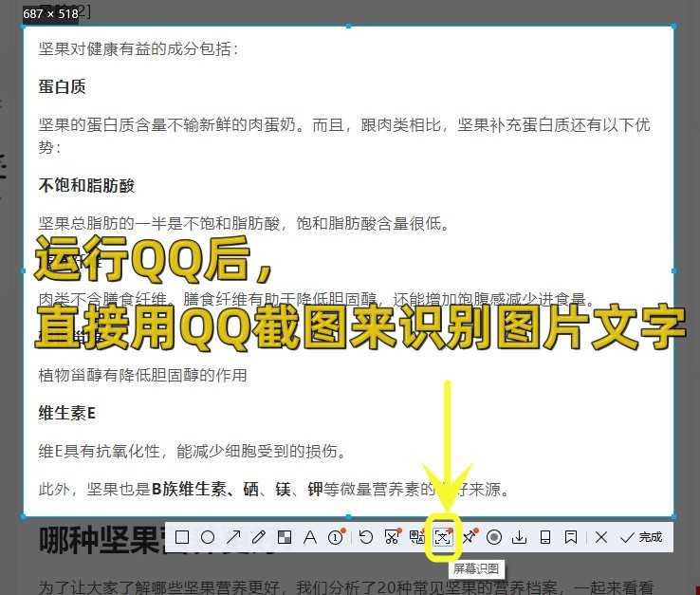Click the 687 × 518 size label
Screen dimensions: 700x595
tap(51, 14)
